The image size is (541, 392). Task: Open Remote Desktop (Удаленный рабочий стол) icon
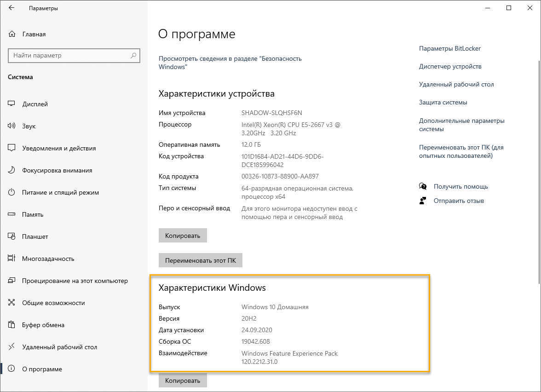click(x=11, y=347)
